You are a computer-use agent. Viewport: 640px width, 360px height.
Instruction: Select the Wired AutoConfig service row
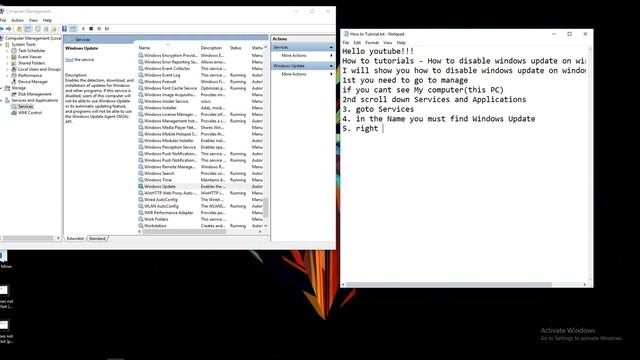click(200, 200)
